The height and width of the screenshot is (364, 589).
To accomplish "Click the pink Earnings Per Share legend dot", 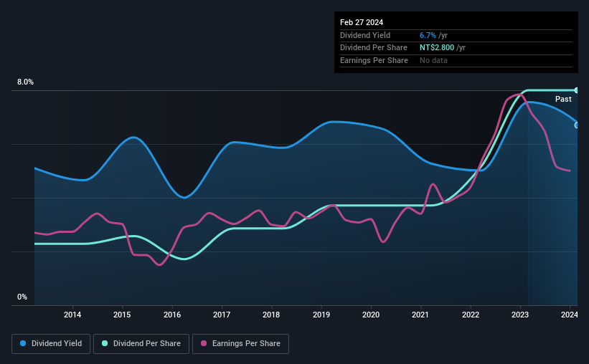I will pos(204,343).
